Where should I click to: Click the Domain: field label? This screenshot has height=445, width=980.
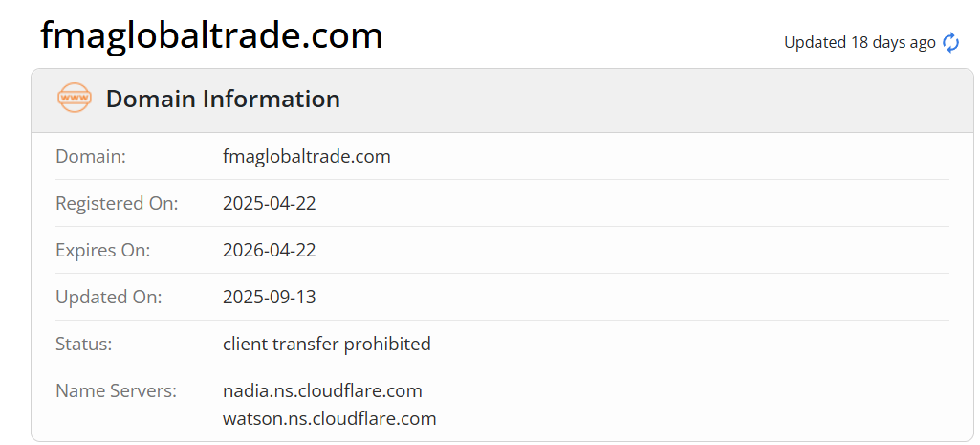click(91, 156)
